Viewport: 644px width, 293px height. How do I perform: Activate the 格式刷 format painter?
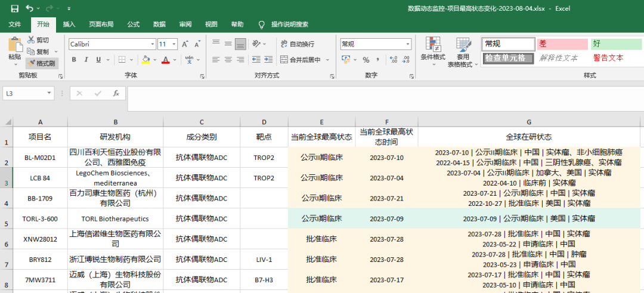[42, 63]
